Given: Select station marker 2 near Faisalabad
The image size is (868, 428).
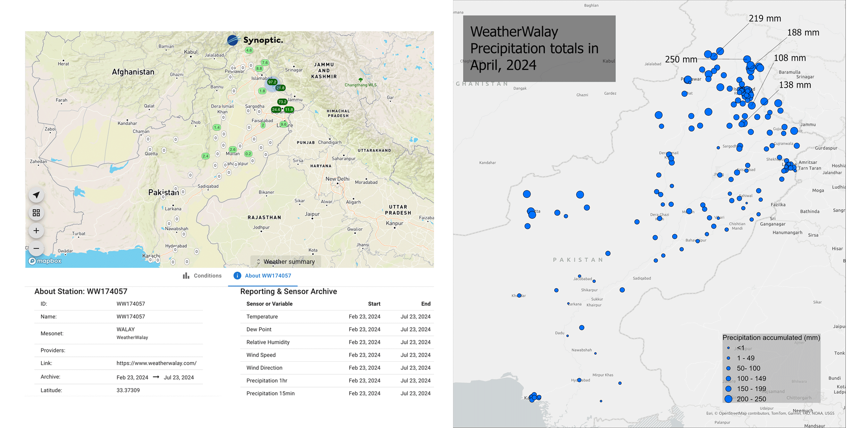Looking at the screenshot, I should (263, 125).
